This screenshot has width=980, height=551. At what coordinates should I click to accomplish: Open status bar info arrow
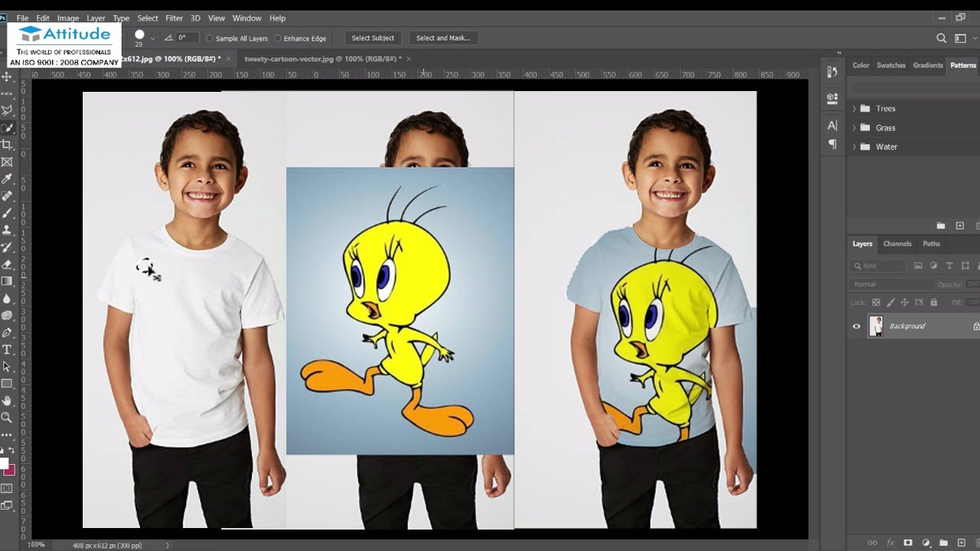tap(167, 545)
